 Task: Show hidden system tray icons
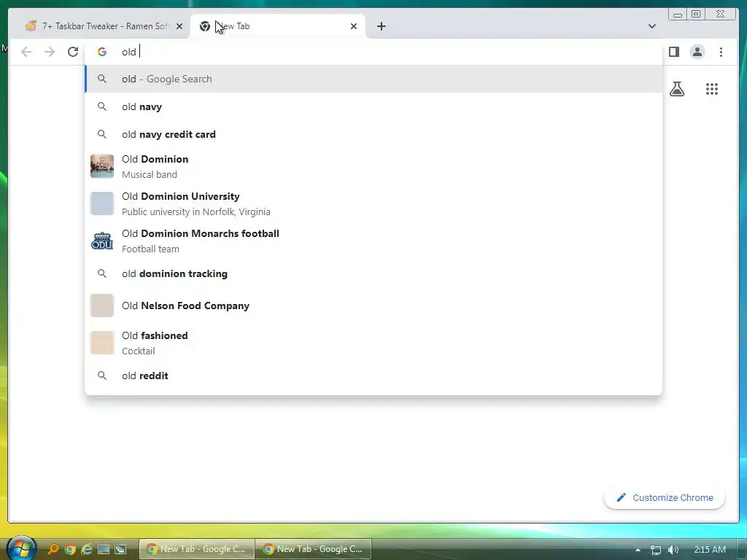[x=638, y=550]
